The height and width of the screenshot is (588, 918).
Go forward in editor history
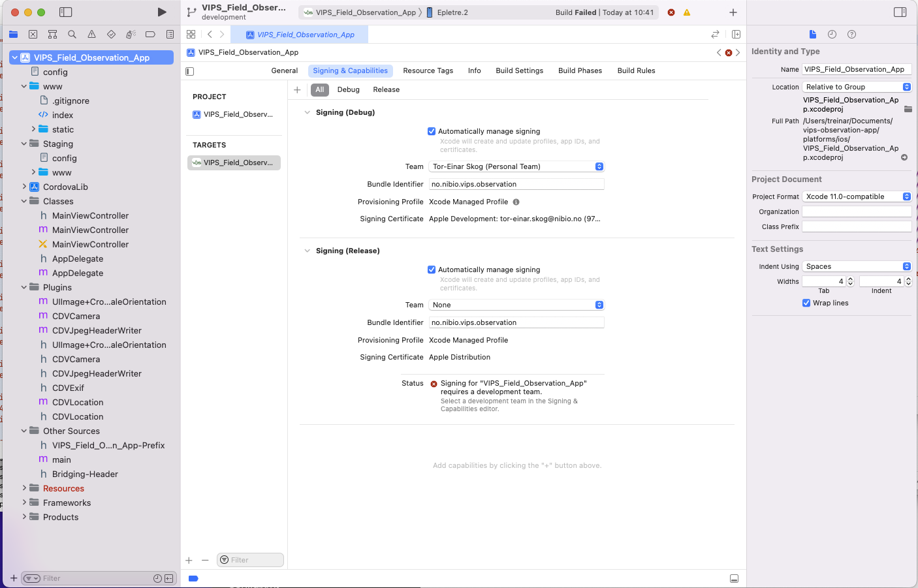(222, 35)
